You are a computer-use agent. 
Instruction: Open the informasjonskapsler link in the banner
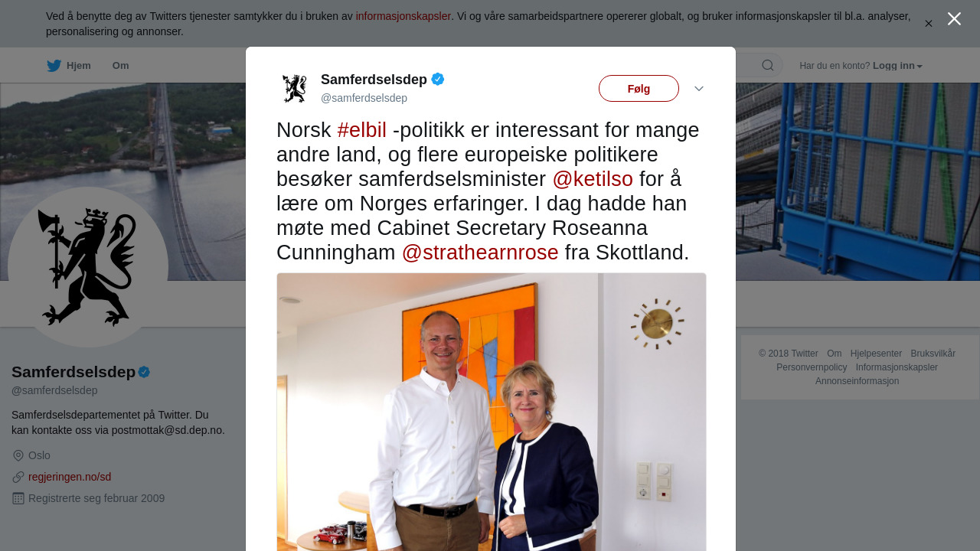coord(403,16)
